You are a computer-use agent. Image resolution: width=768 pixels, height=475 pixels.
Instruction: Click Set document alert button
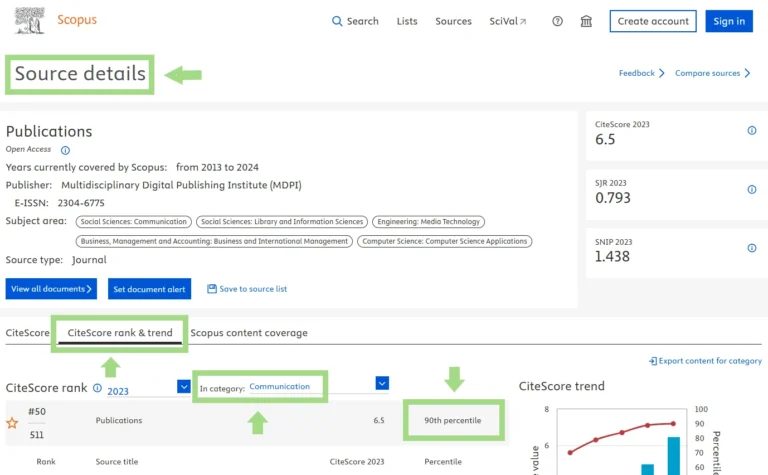149,289
